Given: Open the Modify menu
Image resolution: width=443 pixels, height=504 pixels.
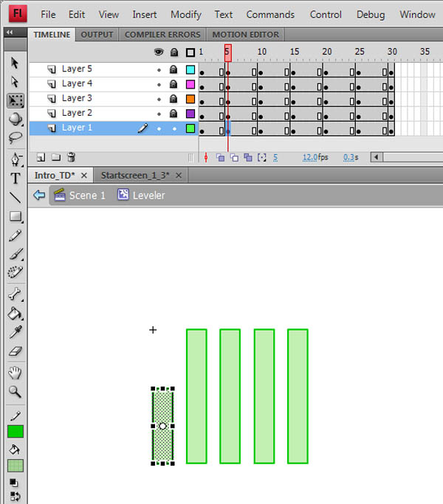Looking at the screenshot, I should pyautogui.click(x=186, y=15).
